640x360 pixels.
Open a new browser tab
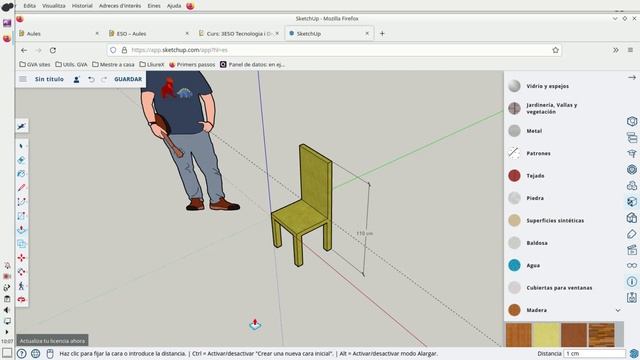pyautogui.click(x=382, y=33)
